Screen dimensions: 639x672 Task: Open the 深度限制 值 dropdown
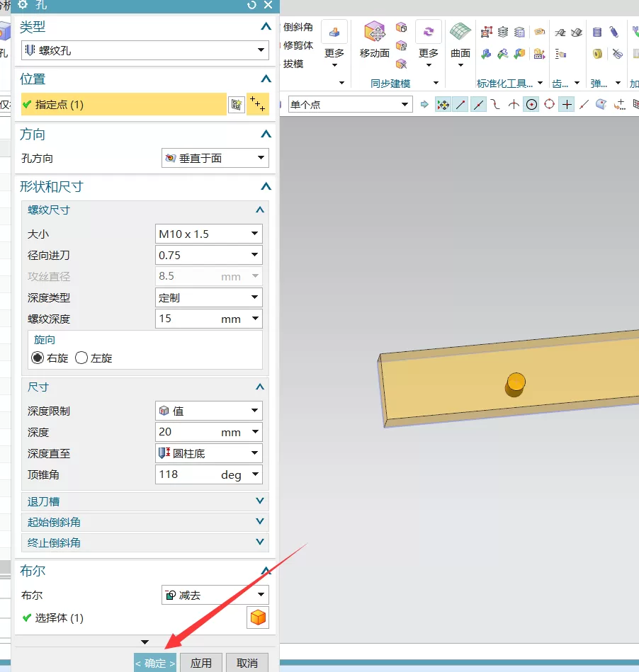pos(208,411)
